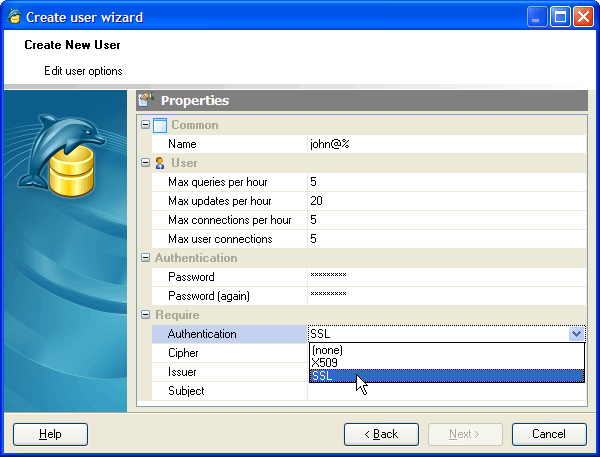
Task: Maximize the Create user wizard window
Action: (560, 17)
